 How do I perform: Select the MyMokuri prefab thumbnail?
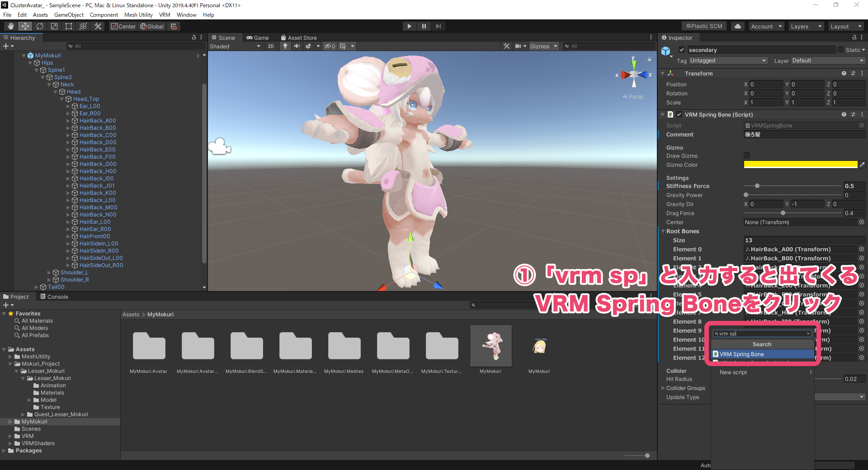[491, 346]
